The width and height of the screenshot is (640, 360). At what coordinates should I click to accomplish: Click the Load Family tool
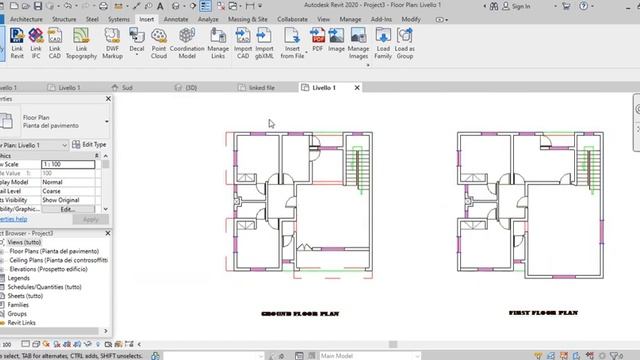383,44
